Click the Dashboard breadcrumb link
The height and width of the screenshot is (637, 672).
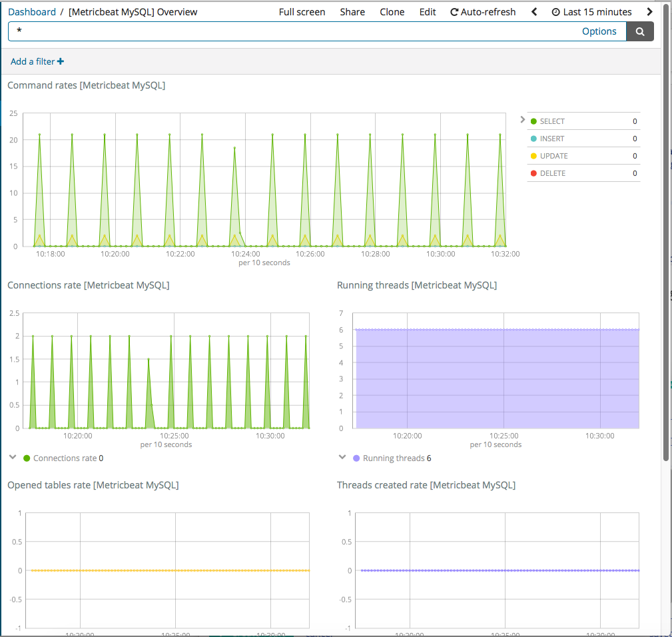click(32, 12)
